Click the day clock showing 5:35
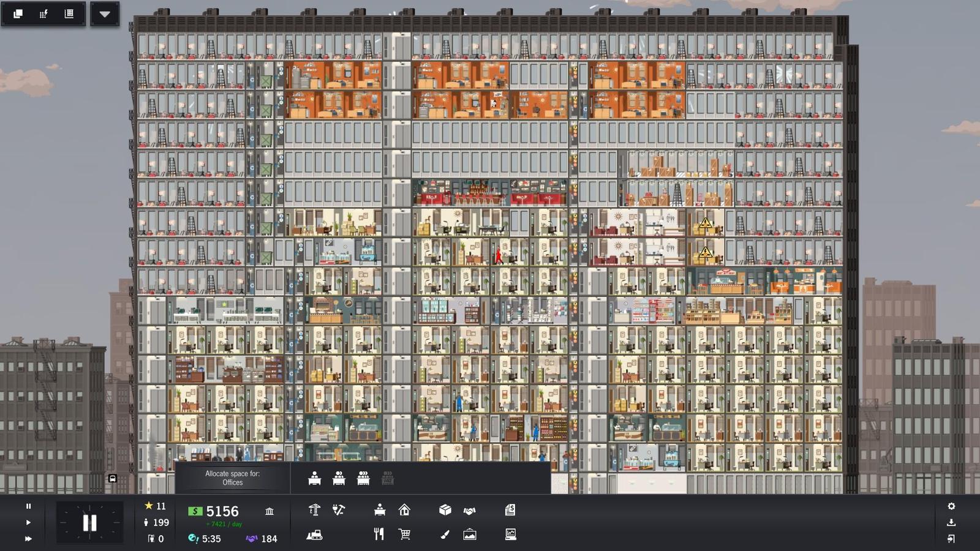The width and height of the screenshot is (980, 551). [x=205, y=539]
